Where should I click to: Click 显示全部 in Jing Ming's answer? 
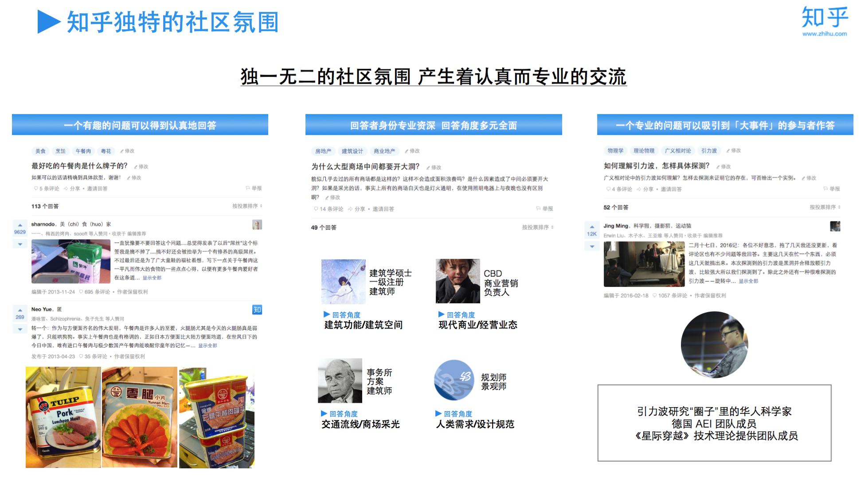click(748, 281)
